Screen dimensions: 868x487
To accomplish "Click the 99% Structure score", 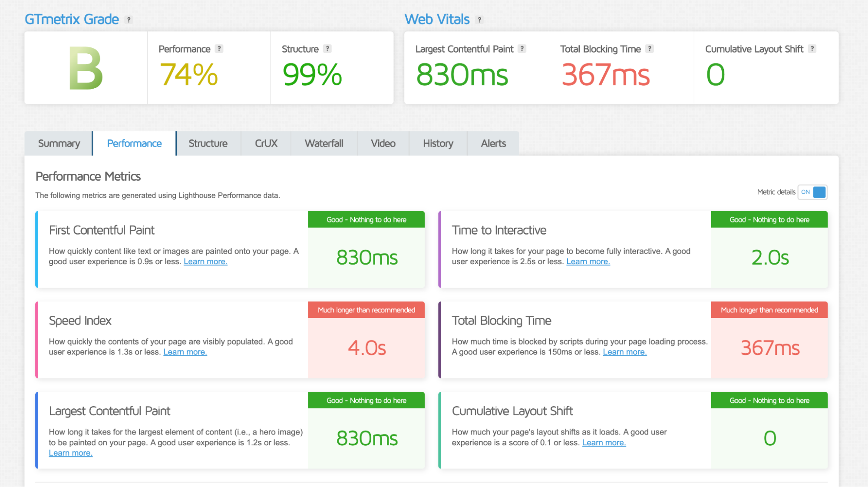I will click(x=312, y=75).
